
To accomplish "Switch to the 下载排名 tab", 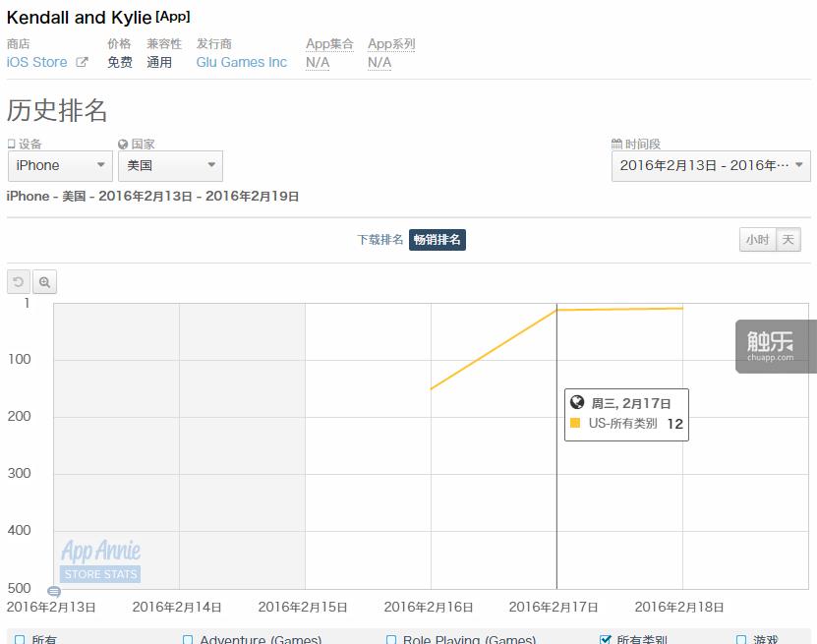I will pos(379,240).
